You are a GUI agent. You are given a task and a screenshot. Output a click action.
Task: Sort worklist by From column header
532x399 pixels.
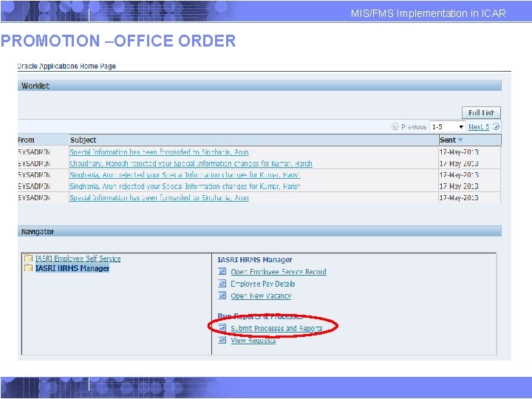point(26,140)
